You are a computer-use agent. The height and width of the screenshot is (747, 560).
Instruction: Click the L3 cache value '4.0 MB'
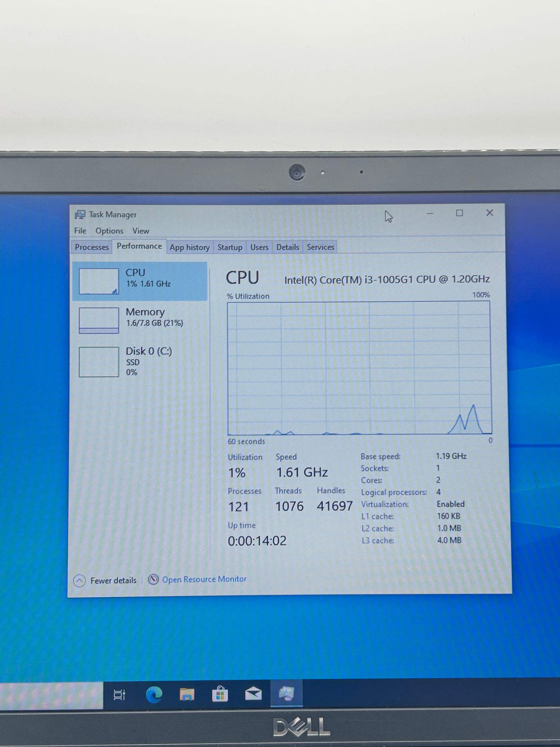coord(449,540)
